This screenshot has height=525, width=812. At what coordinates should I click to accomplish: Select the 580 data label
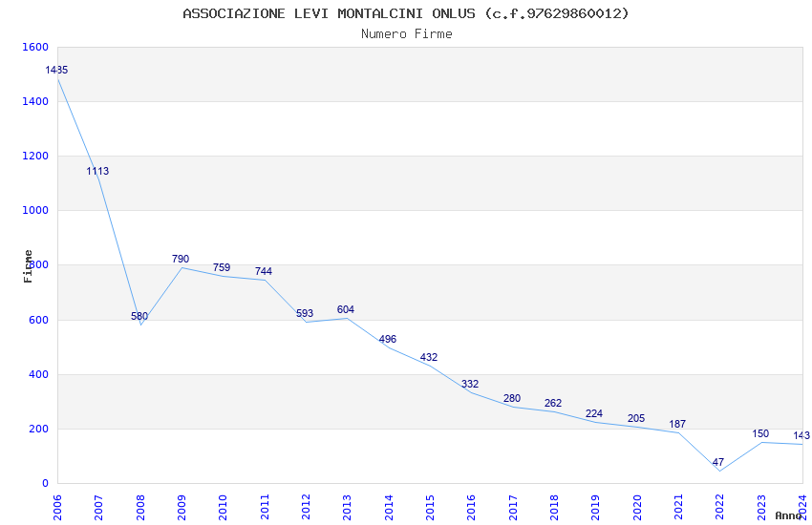coord(139,316)
